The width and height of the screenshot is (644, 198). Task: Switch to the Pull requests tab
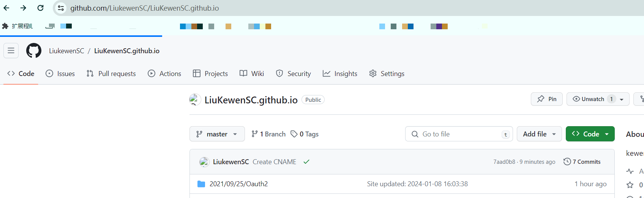111,73
